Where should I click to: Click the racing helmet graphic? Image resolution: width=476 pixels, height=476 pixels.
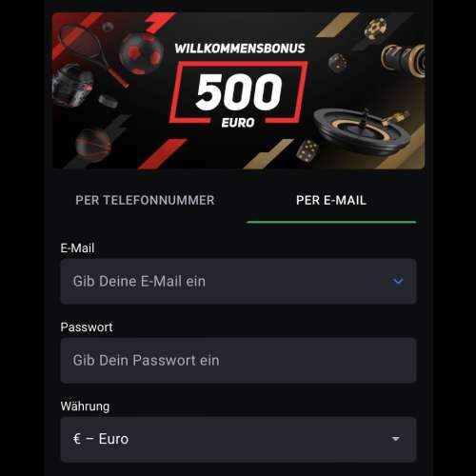click(x=72, y=86)
